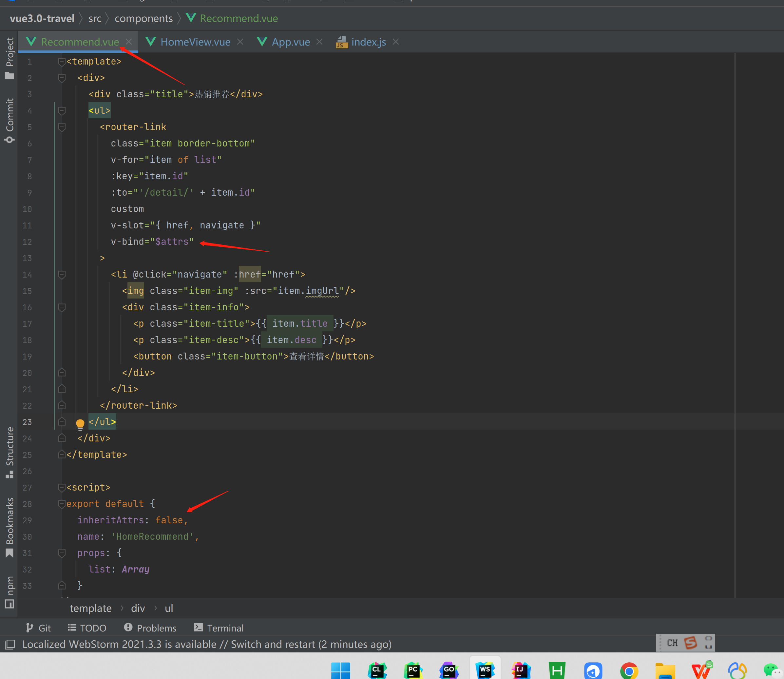Collapse the props block at line 31
784x679 pixels.
[62, 553]
